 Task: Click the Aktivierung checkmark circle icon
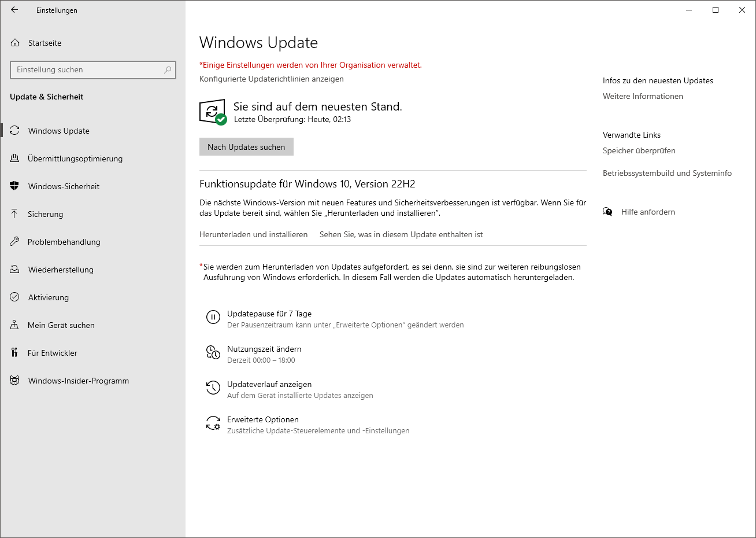[14, 297]
